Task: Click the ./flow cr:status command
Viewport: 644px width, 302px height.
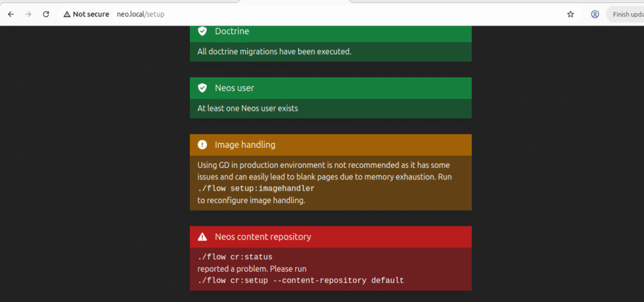Action: click(x=235, y=257)
